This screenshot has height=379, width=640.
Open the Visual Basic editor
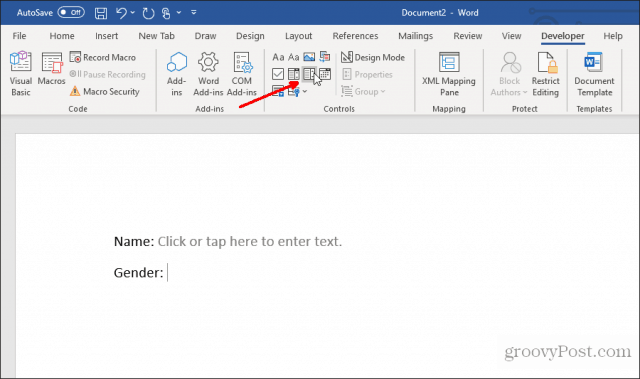(x=20, y=73)
